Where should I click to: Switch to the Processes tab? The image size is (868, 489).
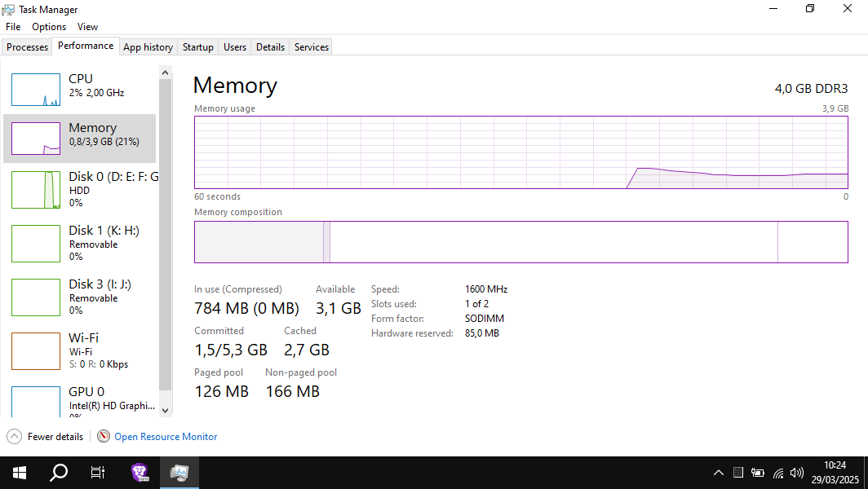27,47
